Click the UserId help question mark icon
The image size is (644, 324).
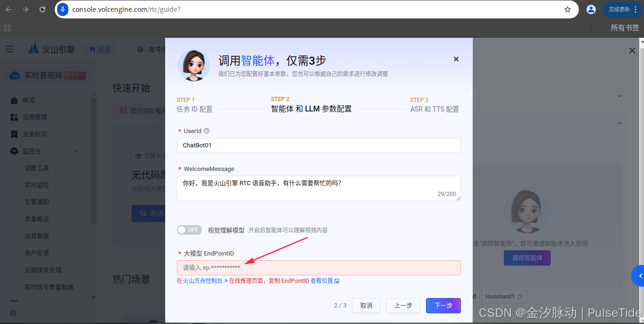pyautogui.click(x=207, y=131)
